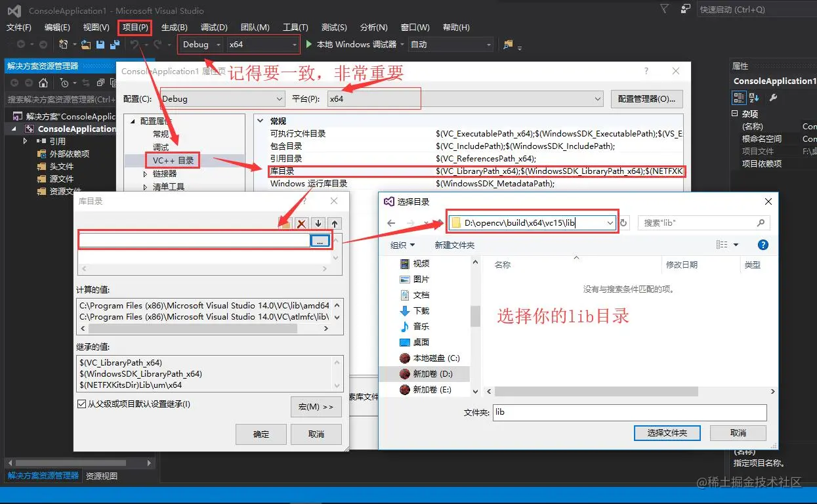Select 本地磁盘 (C:) in folder list

[430, 358]
